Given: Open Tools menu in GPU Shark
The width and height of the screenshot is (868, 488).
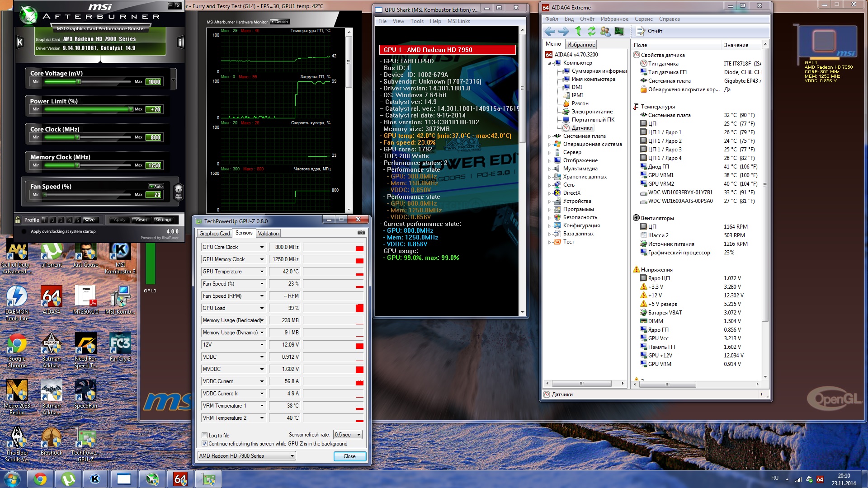Looking at the screenshot, I should pos(417,21).
